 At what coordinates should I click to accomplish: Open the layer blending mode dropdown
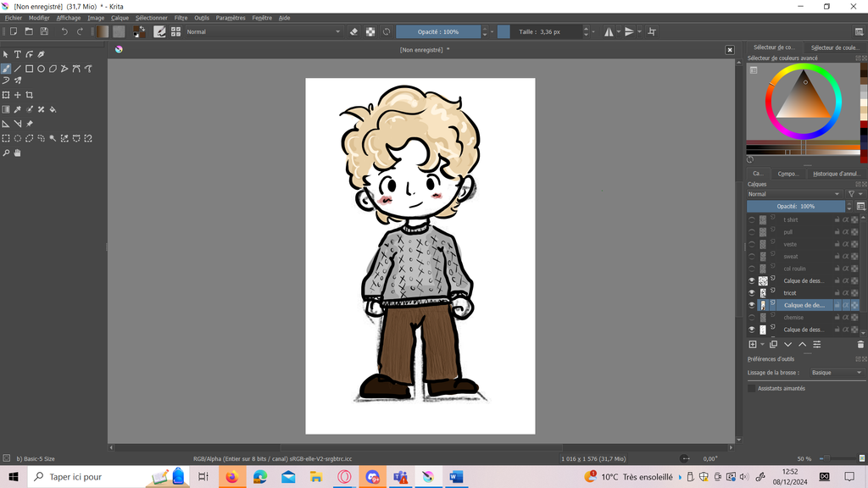coord(794,194)
